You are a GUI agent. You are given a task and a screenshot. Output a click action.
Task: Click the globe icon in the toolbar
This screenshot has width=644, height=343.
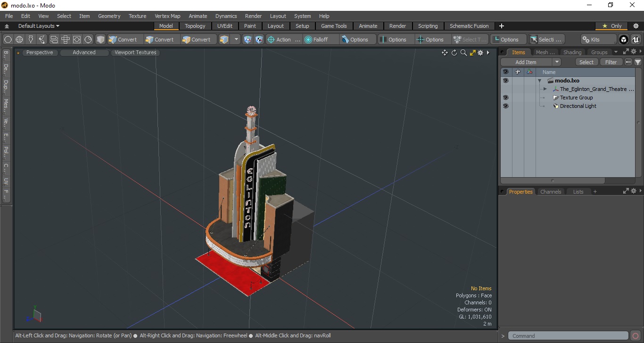pos(19,40)
